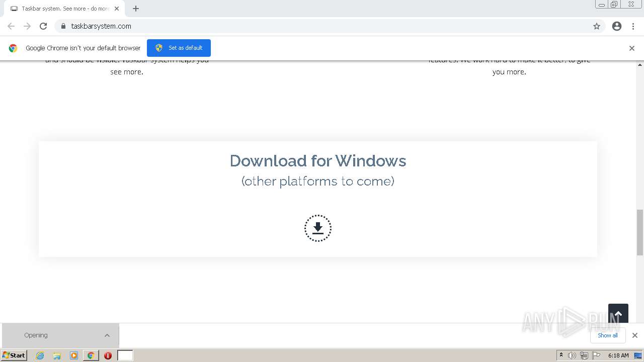The height and width of the screenshot is (362, 644).
Task: Click the page vertical scrollbar thumb
Action: pos(640,232)
